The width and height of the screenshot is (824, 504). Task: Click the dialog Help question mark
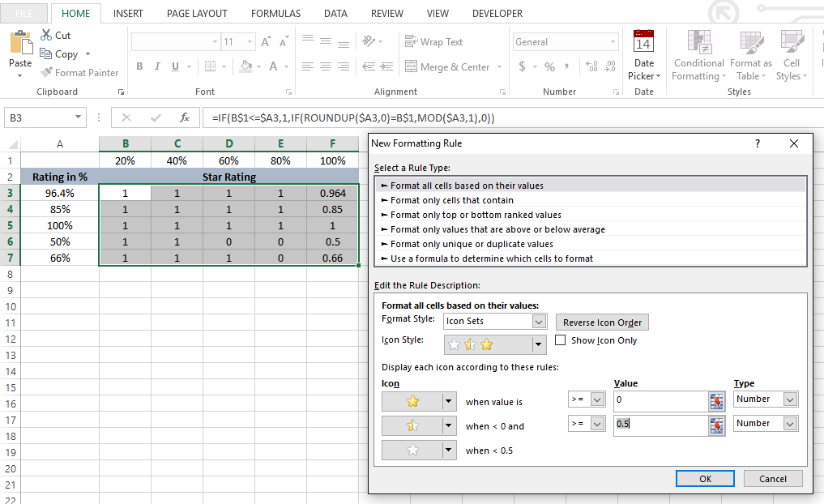click(758, 143)
